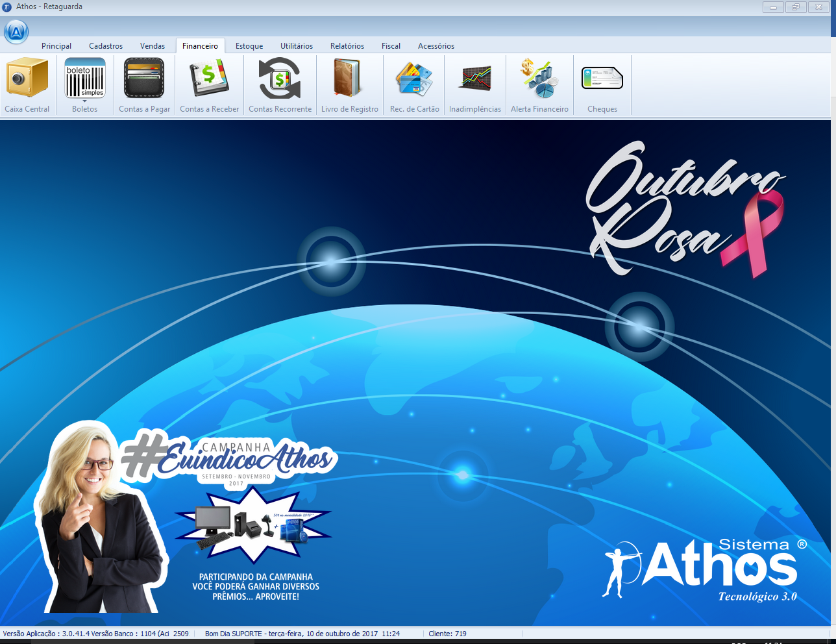The height and width of the screenshot is (644, 836).
Task: Click the Contas a Receber label
Action: point(209,109)
